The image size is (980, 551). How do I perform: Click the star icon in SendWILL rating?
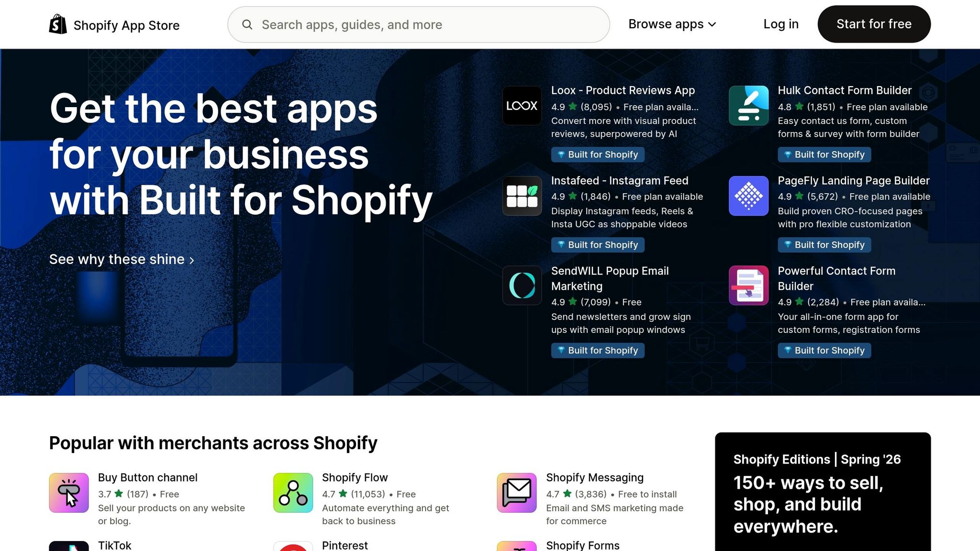573,302
